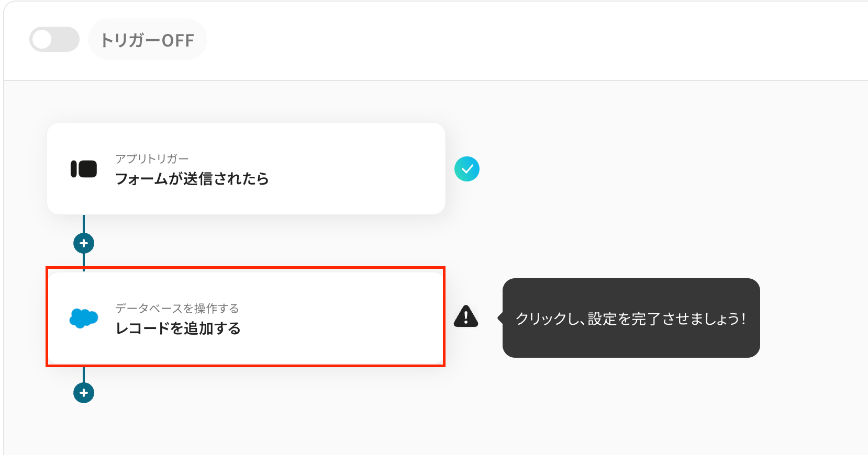Viewport: 868px width, 455px height.
Task: Click the tooltip's left pointer arrow
Action: (x=500, y=318)
